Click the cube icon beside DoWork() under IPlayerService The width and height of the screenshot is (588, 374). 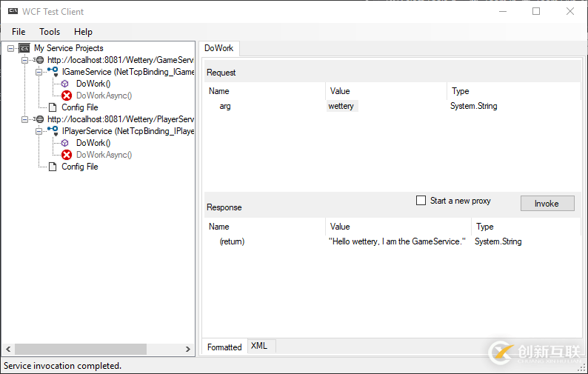[x=66, y=143]
